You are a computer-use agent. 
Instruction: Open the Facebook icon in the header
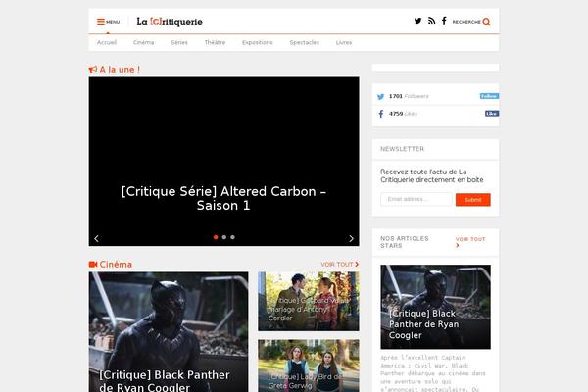(x=444, y=21)
